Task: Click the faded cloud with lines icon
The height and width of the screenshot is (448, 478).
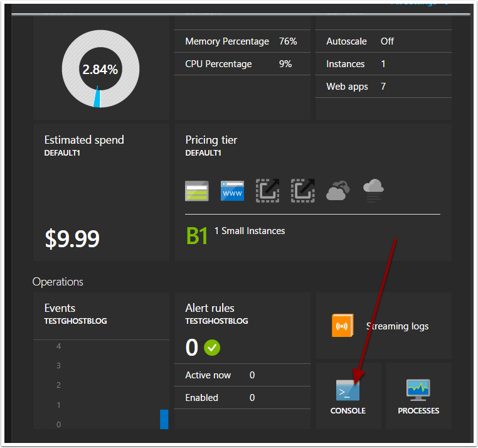Action: tap(373, 191)
